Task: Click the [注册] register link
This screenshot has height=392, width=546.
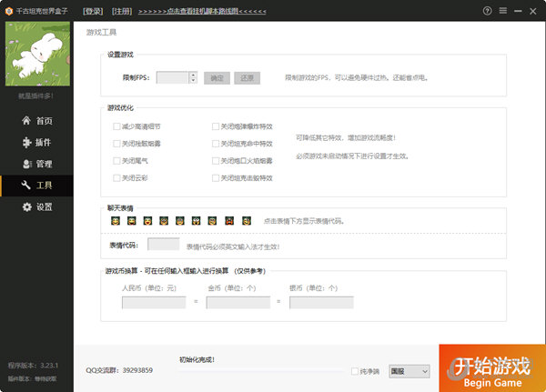Action: [122, 11]
